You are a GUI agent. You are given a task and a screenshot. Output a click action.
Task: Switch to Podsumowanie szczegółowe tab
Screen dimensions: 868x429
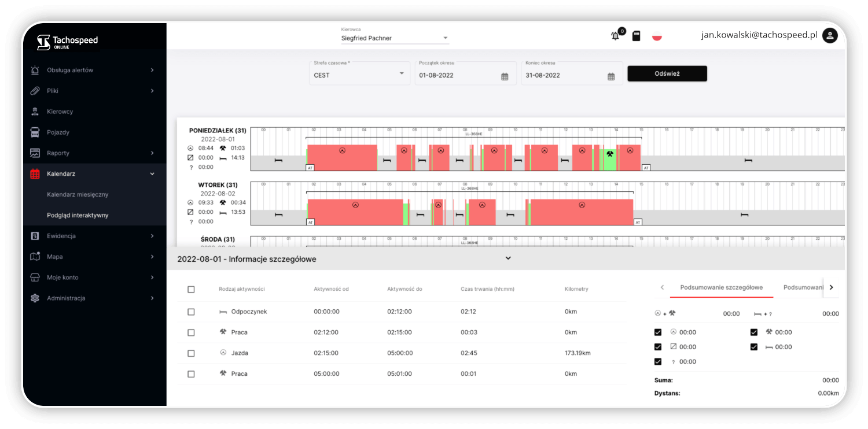click(722, 287)
